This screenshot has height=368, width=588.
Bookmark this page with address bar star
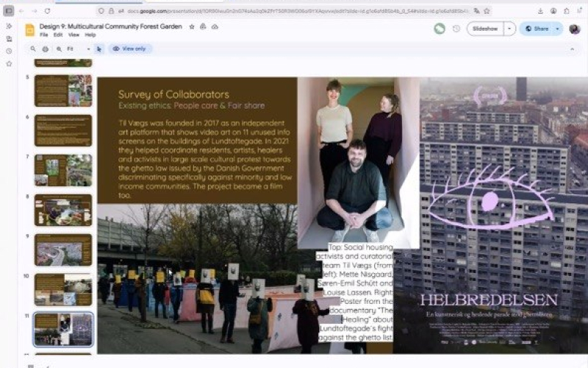point(487,11)
